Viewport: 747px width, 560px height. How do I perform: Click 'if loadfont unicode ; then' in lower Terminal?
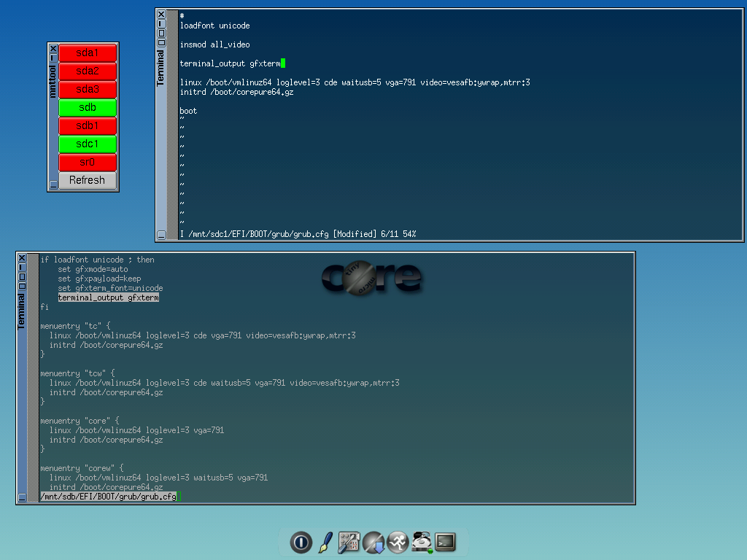coord(97,260)
